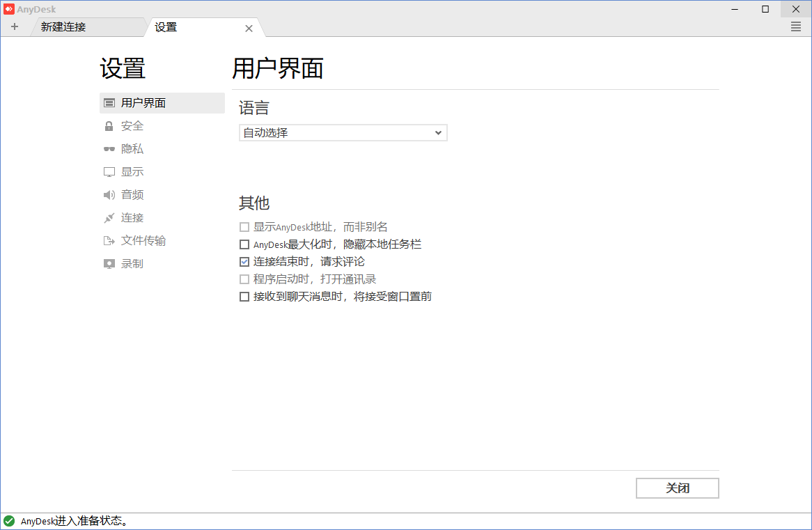Click the 用户界面 sidebar panel icon
Screen dimensions: 812x530
109,103
